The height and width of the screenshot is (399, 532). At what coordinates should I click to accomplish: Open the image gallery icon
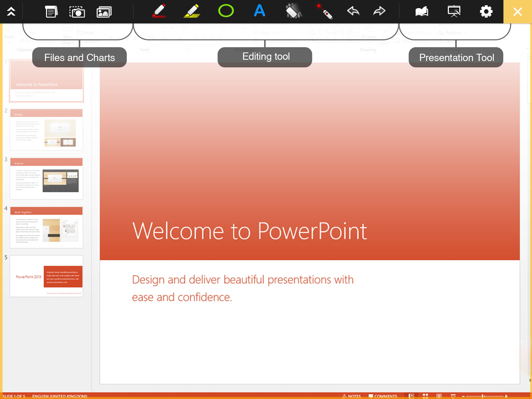104,11
